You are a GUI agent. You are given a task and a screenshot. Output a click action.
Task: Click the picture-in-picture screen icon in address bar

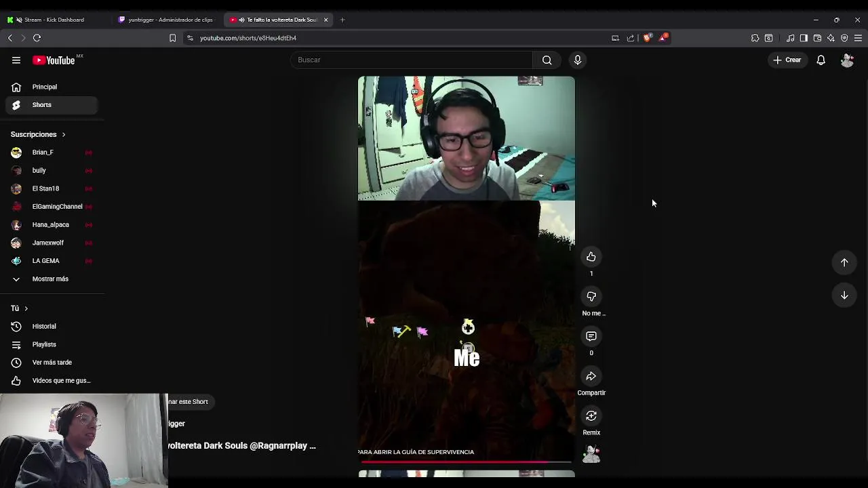tap(615, 38)
